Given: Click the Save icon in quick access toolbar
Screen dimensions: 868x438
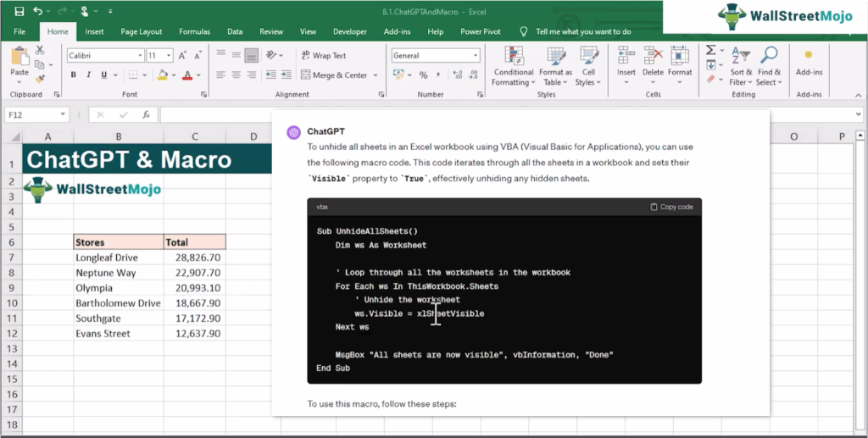Looking at the screenshot, I should 19,11.
